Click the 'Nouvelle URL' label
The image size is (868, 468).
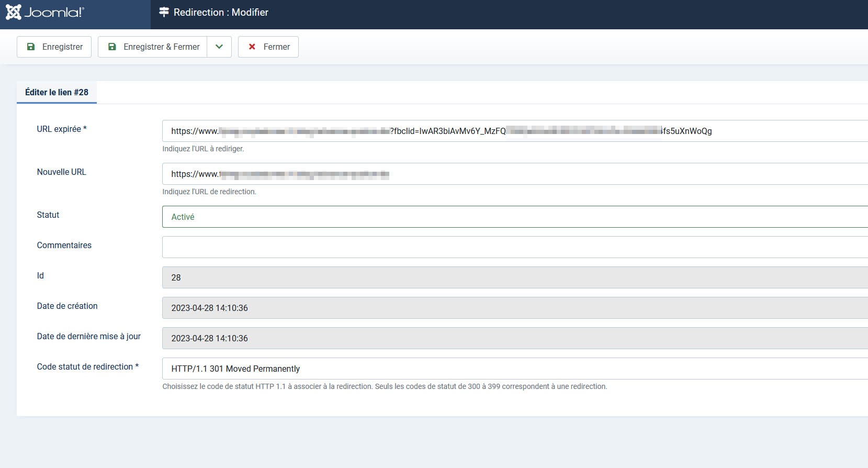(61, 172)
